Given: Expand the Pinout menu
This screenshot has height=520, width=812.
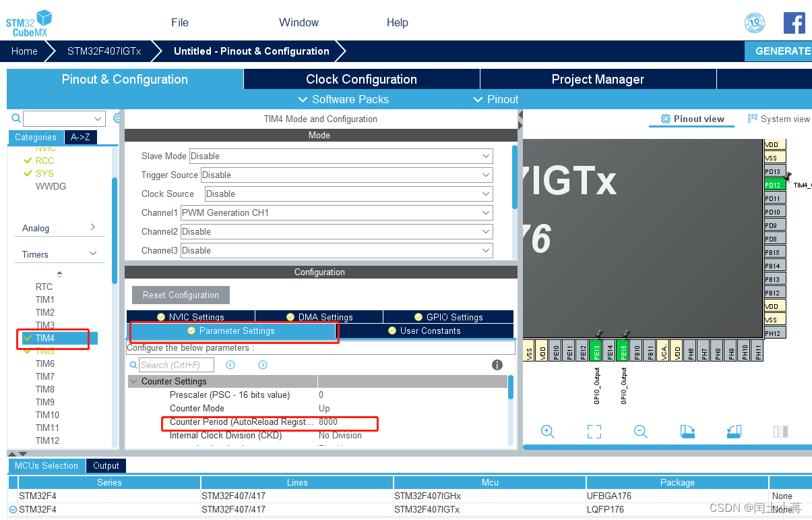Looking at the screenshot, I should (x=496, y=99).
